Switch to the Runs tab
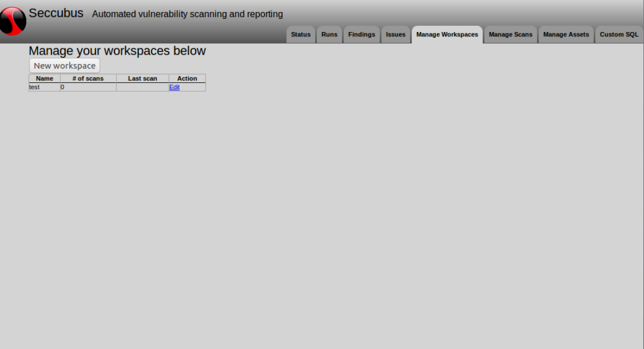This screenshot has width=644, height=349. point(330,35)
